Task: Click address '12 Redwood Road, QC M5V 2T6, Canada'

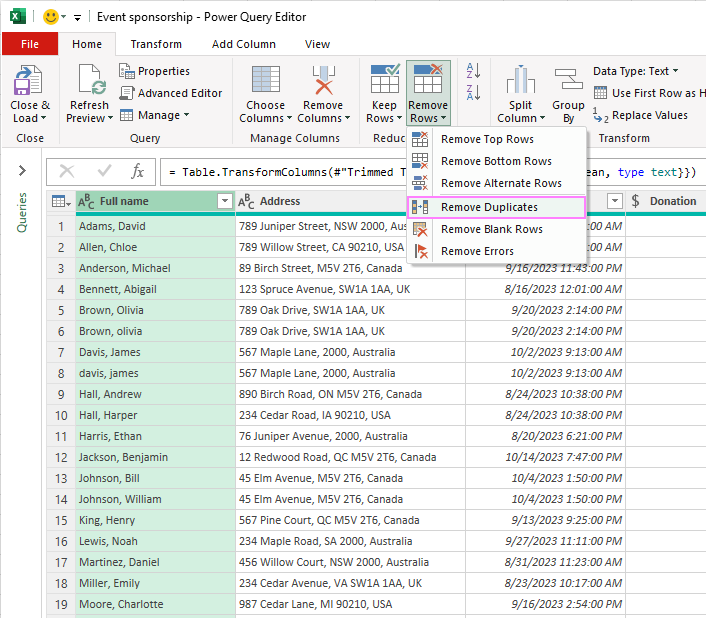Action: (x=350, y=458)
